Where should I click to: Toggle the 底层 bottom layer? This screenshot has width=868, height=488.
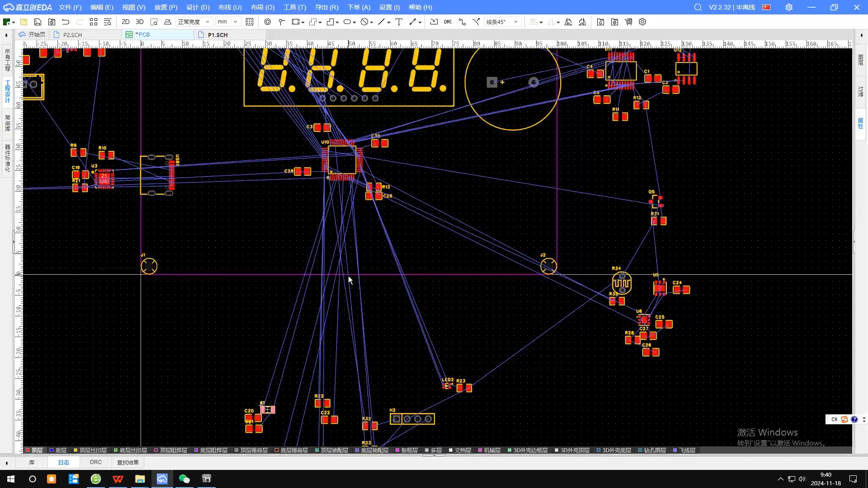(x=58, y=450)
